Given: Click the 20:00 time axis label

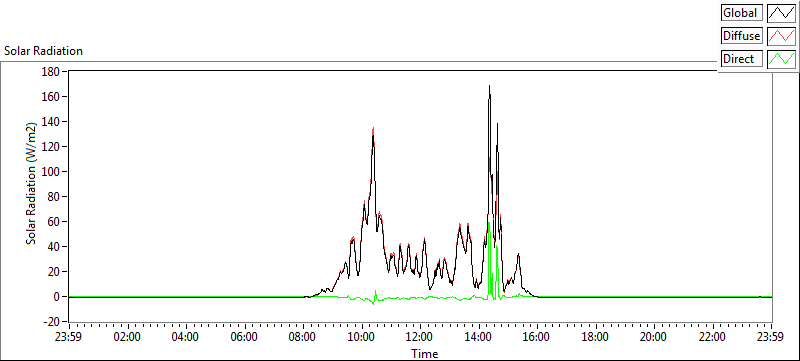Looking at the screenshot, I should 654,337.
